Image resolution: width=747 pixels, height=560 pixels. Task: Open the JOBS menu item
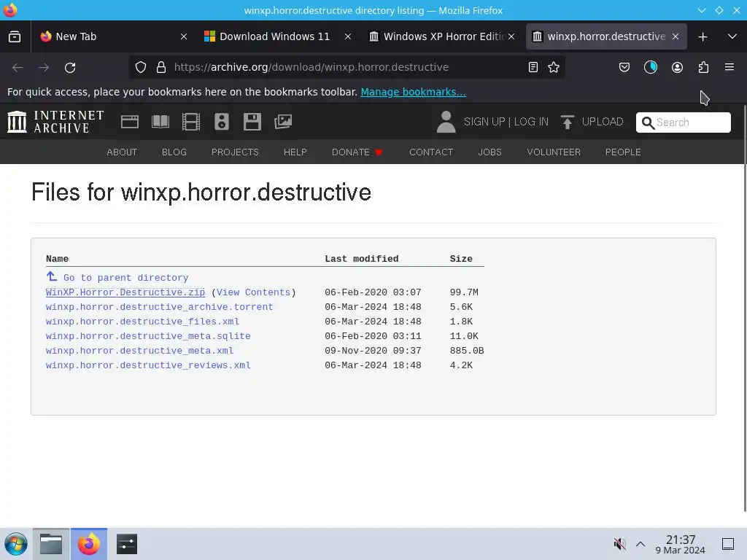coord(489,152)
